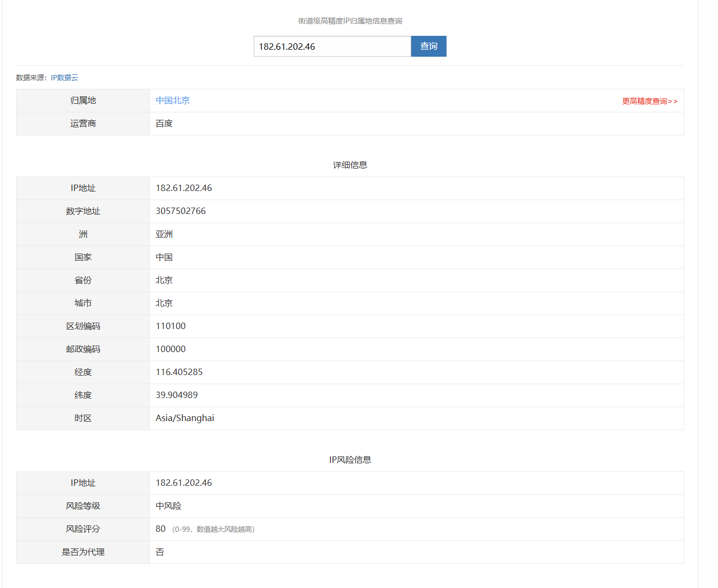Click the 国家 row label
718x588 pixels.
pyautogui.click(x=83, y=257)
